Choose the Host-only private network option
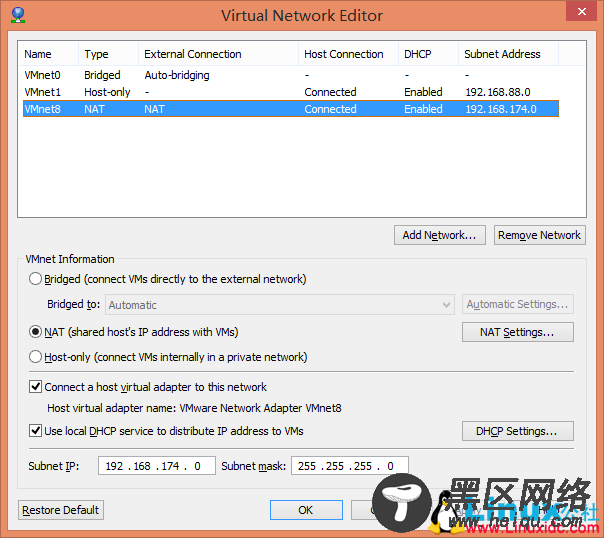 click(35, 357)
